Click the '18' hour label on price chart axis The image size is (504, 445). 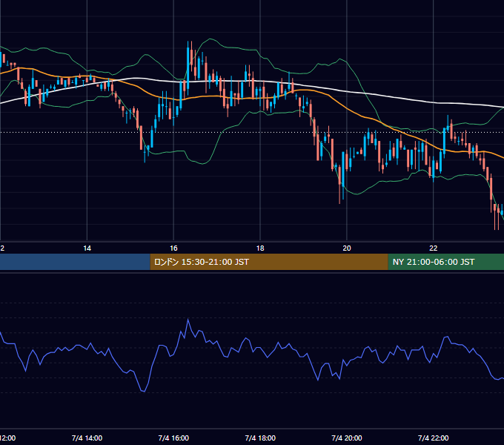260,248
